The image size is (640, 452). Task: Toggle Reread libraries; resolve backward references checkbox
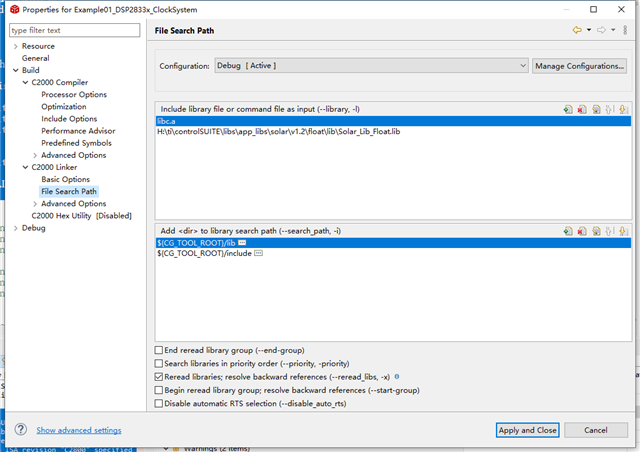click(160, 377)
